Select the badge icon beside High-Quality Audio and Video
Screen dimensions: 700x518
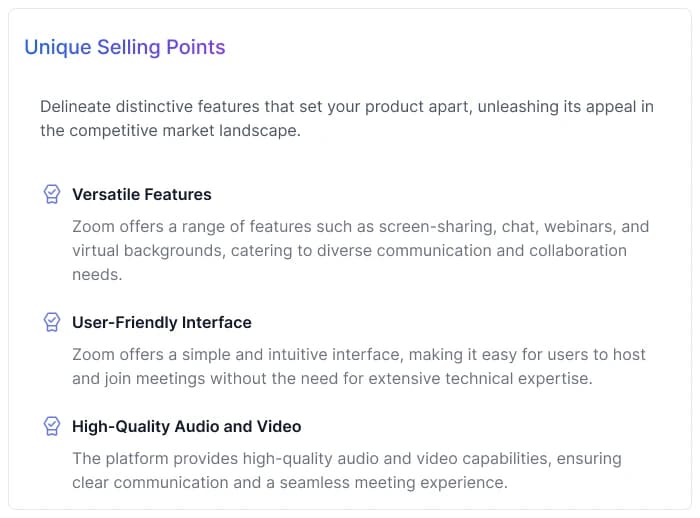coord(52,426)
